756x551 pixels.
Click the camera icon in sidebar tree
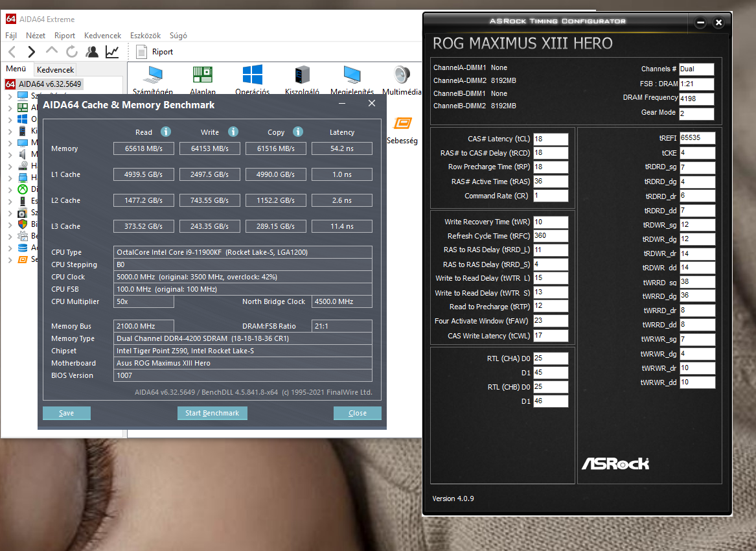coord(22,213)
